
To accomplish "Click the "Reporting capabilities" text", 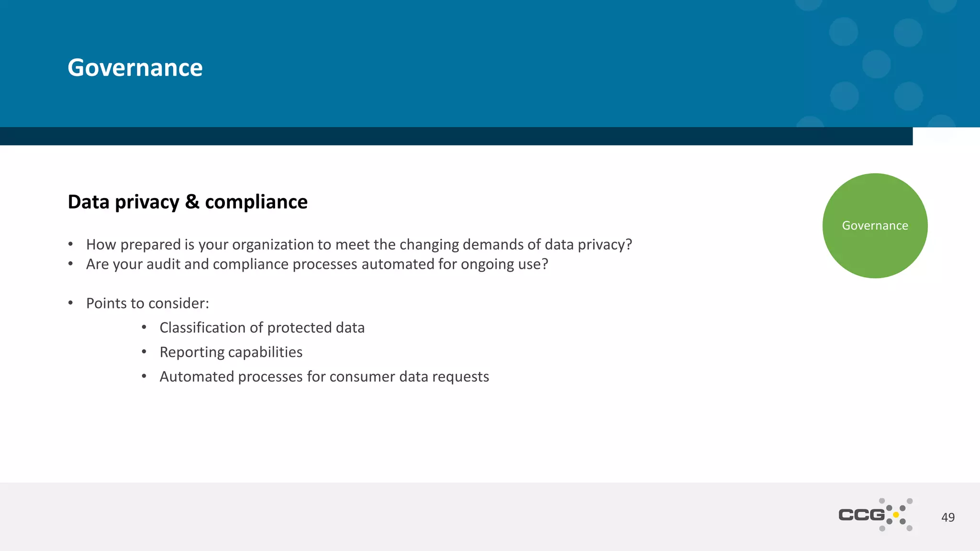I will 231,352.
